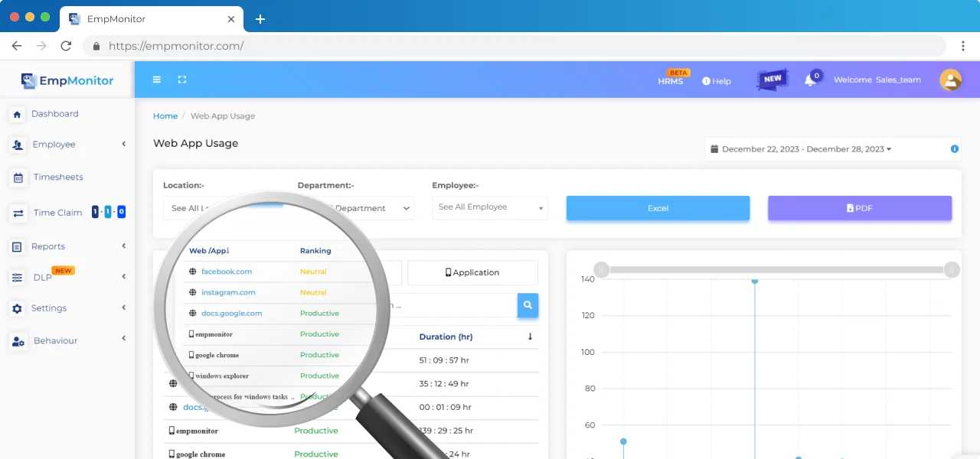Click the Timesheets calendar icon

[18, 177]
